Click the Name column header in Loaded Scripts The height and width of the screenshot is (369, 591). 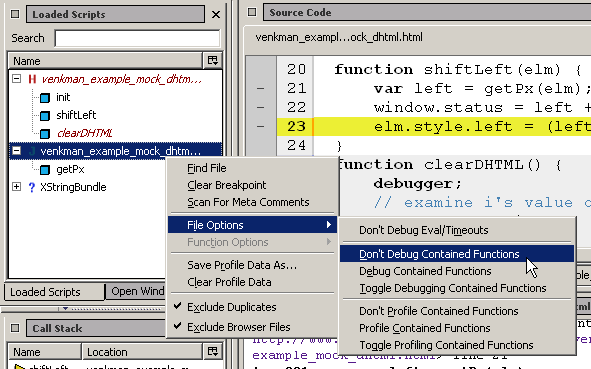pyautogui.click(x=105, y=61)
